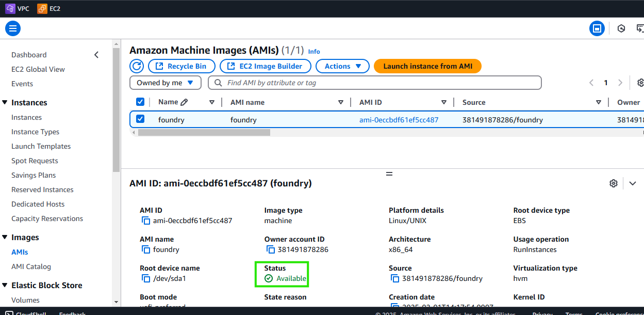The height and width of the screenshot is (315, 644).
Task: Focus the Find AMI by attribute search field
Action: (x=375, y=83)
